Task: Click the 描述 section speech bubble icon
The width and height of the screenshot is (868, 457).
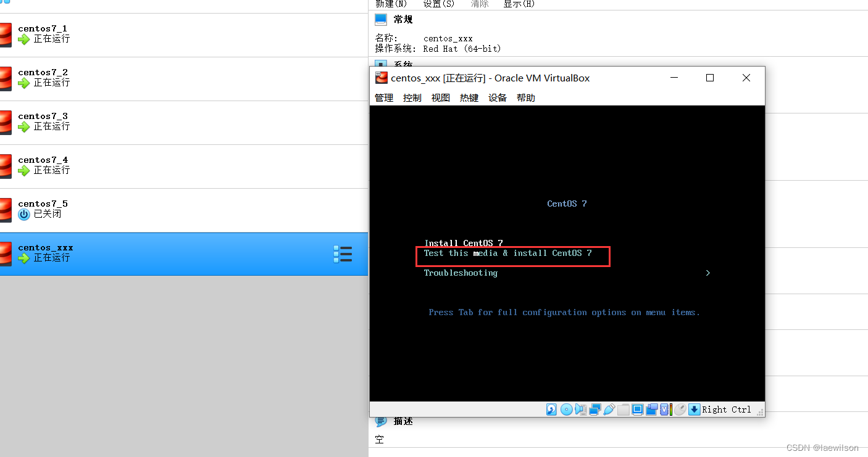Action: pyautogui.click(x=381, y=421)
